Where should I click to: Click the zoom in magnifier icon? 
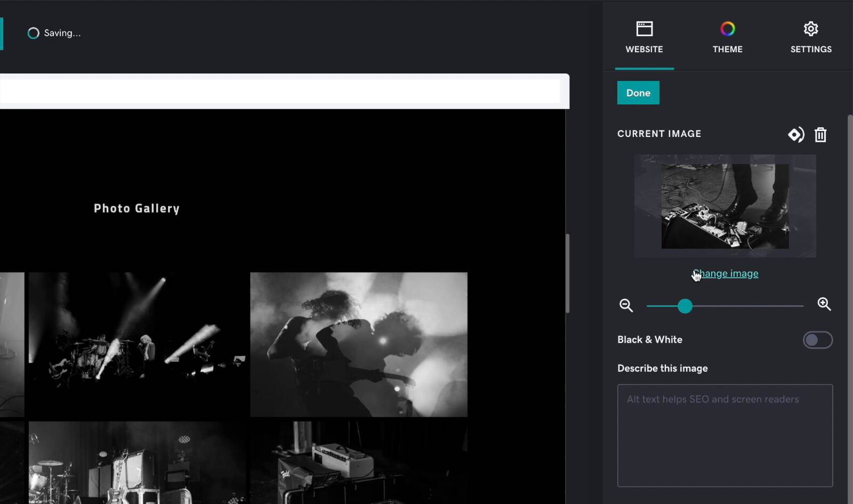tap(824, 304)
